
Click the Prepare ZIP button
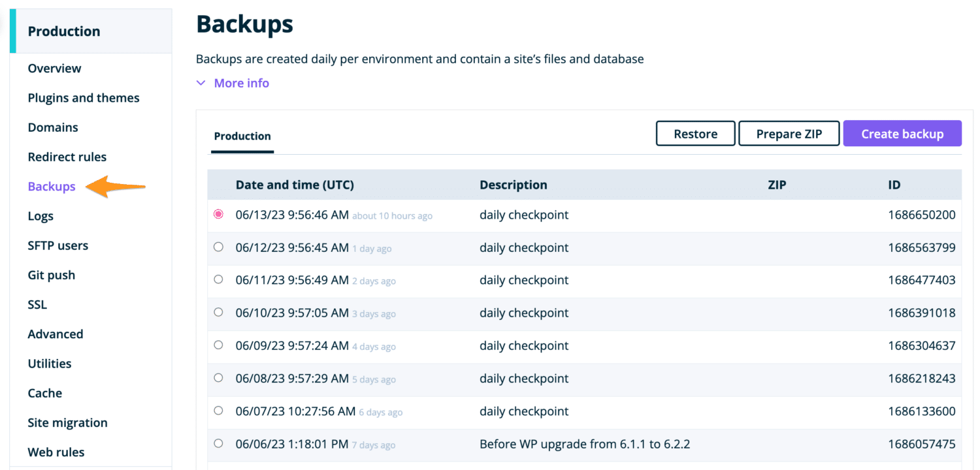point(789,133)
